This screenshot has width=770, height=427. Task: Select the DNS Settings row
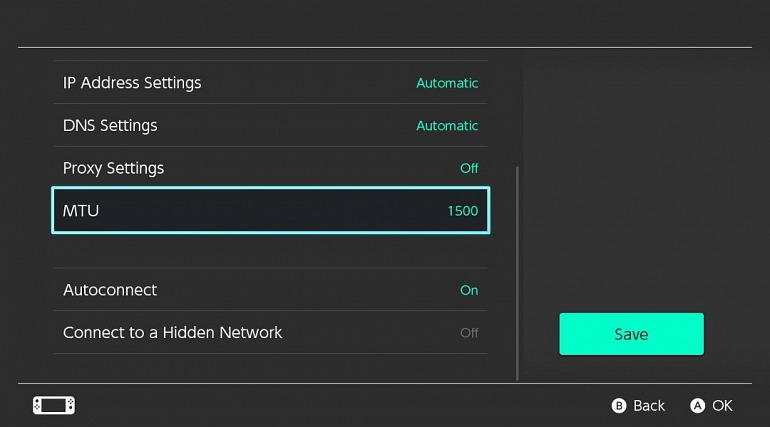coord(271,125)
